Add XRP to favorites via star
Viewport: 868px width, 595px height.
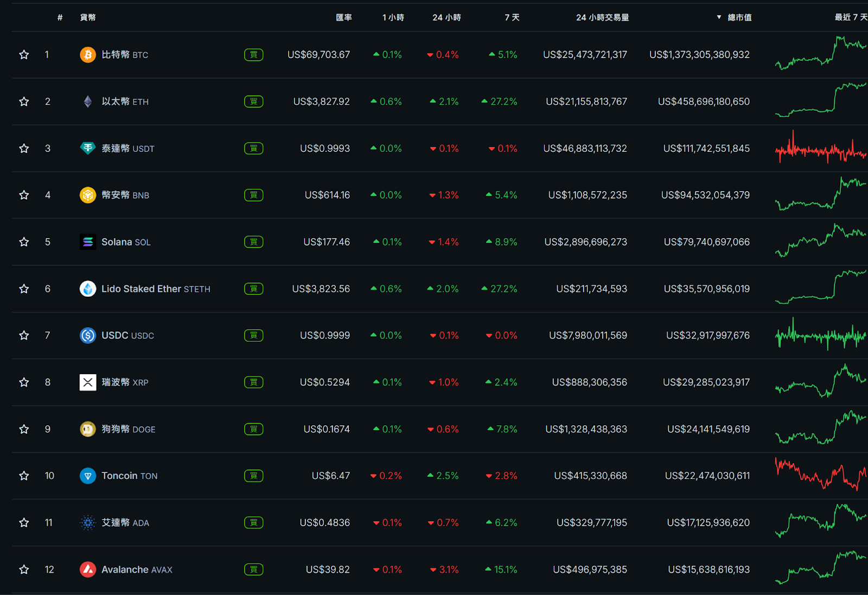(24, 382)
